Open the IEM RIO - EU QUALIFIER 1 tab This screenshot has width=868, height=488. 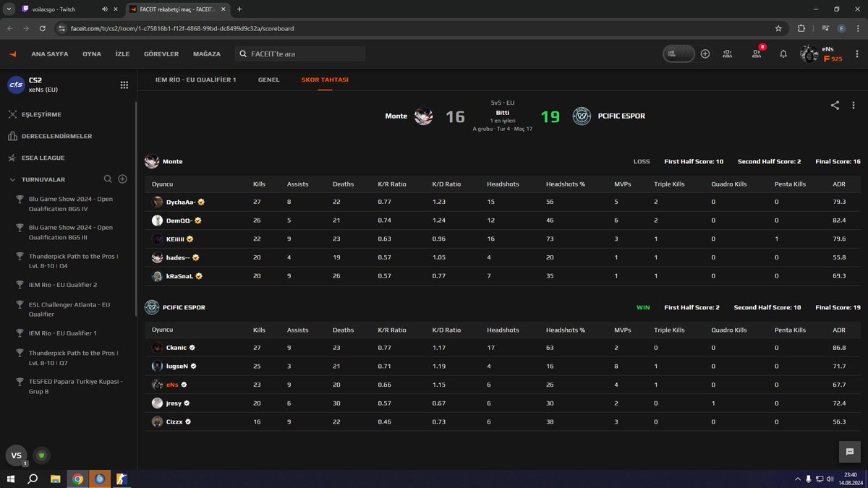pyautogui.click(x=196, y=80)
